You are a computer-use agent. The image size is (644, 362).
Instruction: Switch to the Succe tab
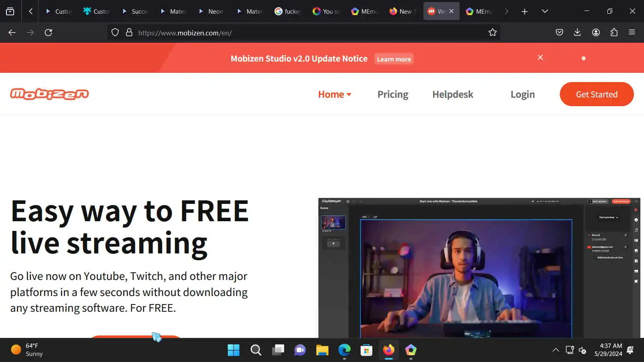(135, 11)
